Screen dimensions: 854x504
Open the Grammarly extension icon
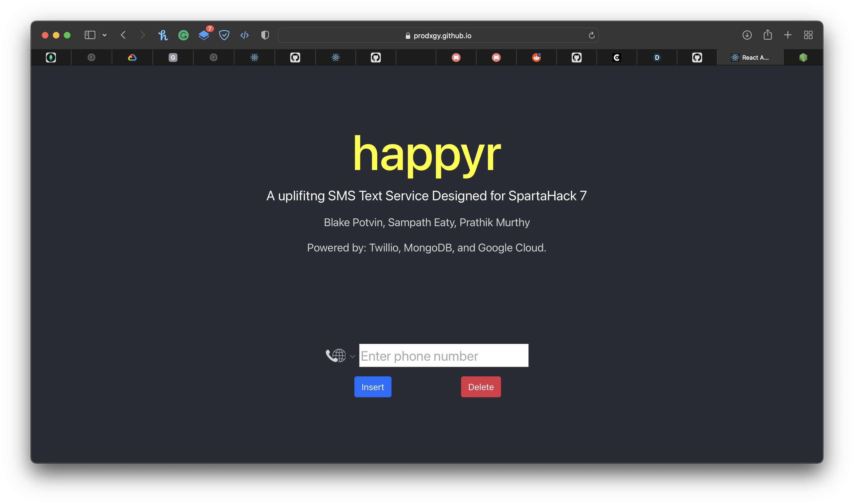[x=183, y=35]
